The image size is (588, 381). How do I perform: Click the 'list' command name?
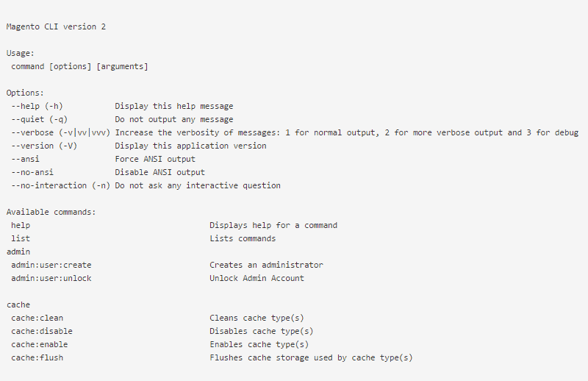point(21,239)
